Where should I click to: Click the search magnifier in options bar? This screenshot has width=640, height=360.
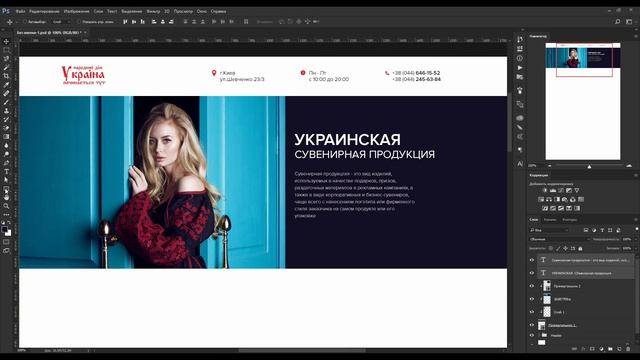click(618, 22)
